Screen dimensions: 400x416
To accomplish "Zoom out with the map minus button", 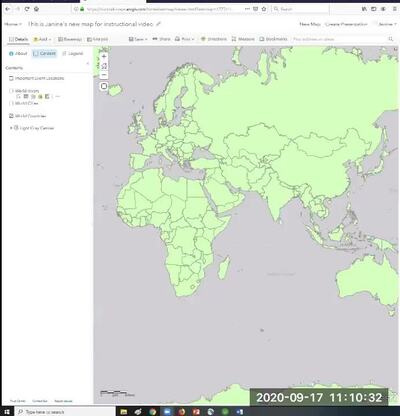I will (104, 75).
